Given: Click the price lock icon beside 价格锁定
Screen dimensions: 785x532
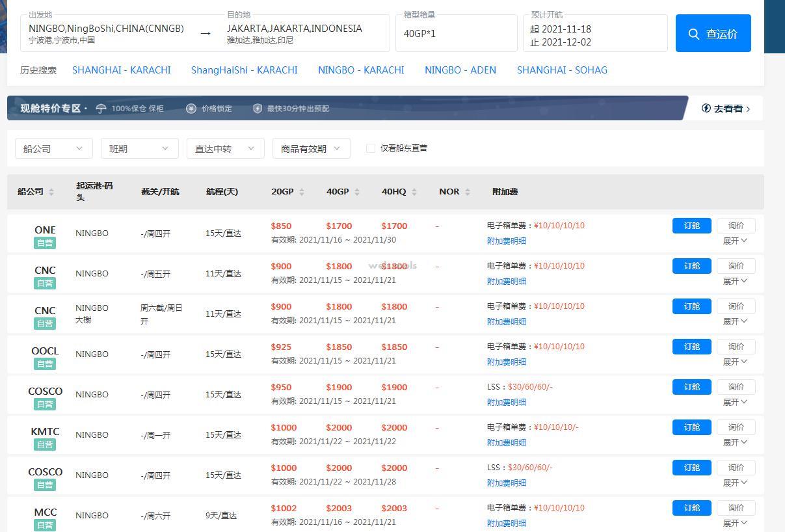Looking at the screenshot, I should click(x=191, y=109).
